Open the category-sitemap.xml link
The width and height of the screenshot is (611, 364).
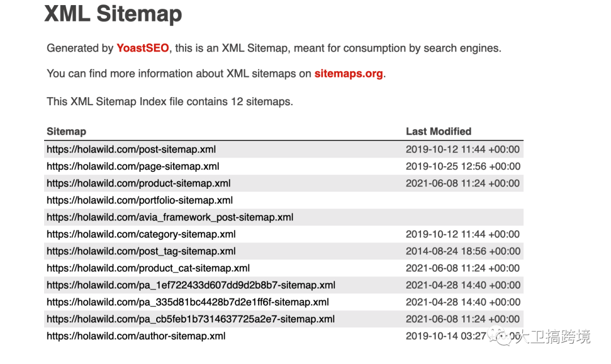(x=141, y=234)
